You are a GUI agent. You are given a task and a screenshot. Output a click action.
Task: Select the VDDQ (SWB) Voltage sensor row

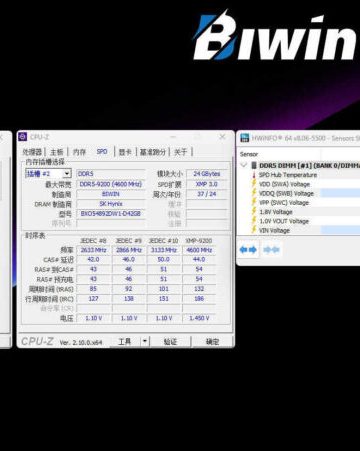tap(300, 193)
